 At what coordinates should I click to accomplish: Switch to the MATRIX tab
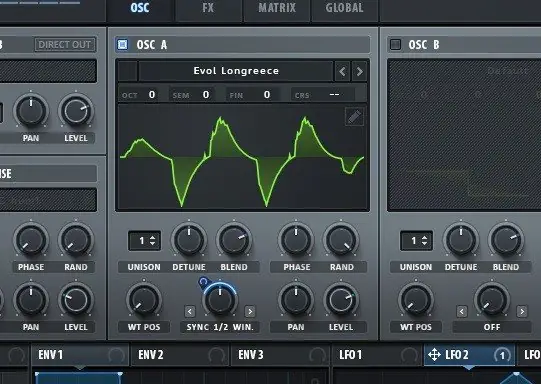tap(277, 8)
